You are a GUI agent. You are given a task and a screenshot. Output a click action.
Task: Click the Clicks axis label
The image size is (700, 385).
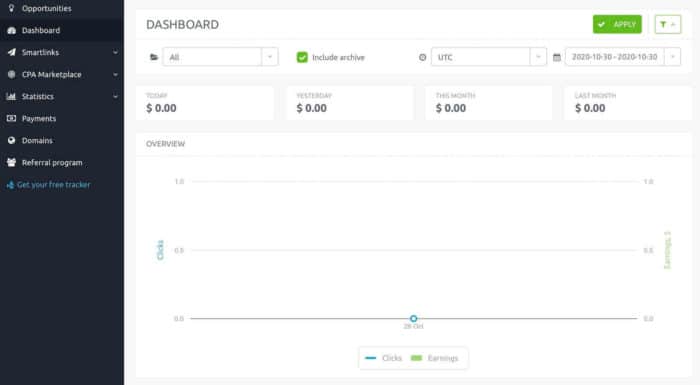(x=160, y=250)
